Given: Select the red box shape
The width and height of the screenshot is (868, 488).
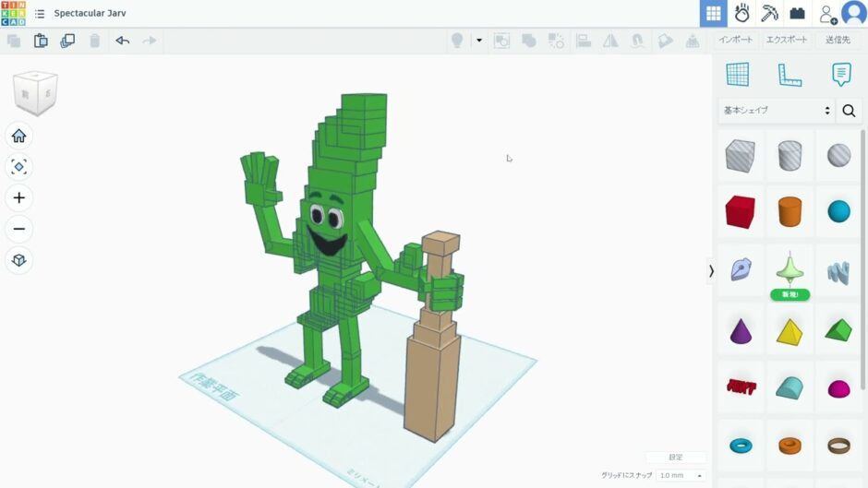Looking at the screenshot, I should point(740,212).
